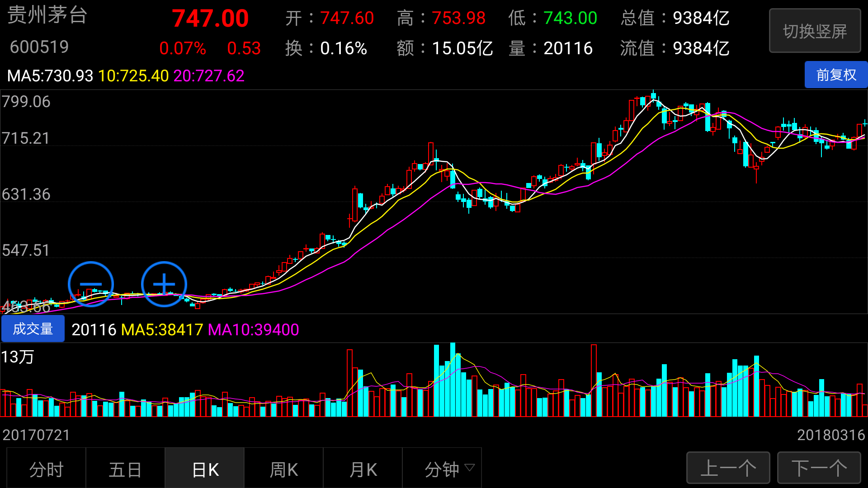868x488 pixels.
Task: Tap the turnover rate 0.16%
Action: pos(344,48)
